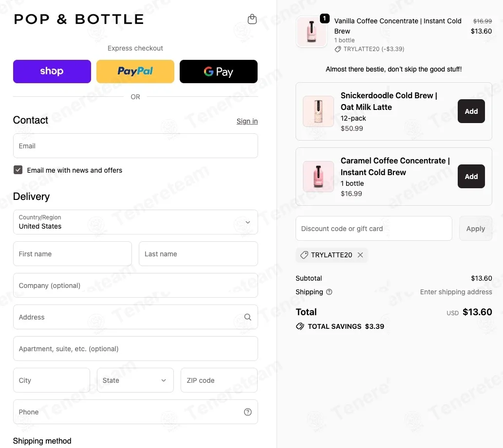
Task: Uncheck Email me with news and offers
Action: [18, 170]
